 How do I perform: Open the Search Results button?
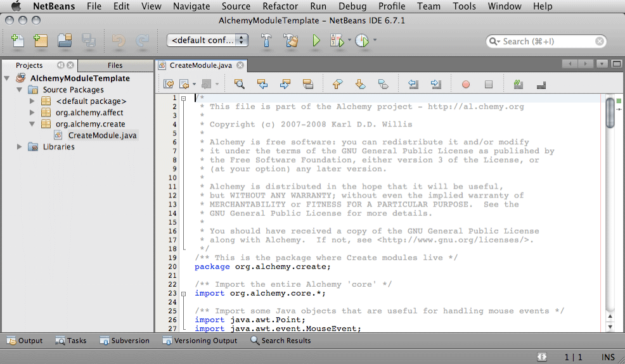pos(281,341)
